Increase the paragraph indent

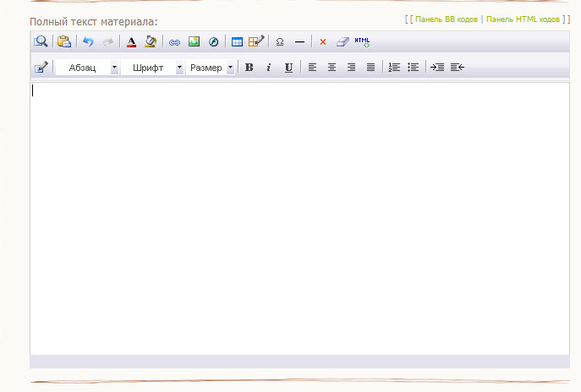tap(437, 68)
